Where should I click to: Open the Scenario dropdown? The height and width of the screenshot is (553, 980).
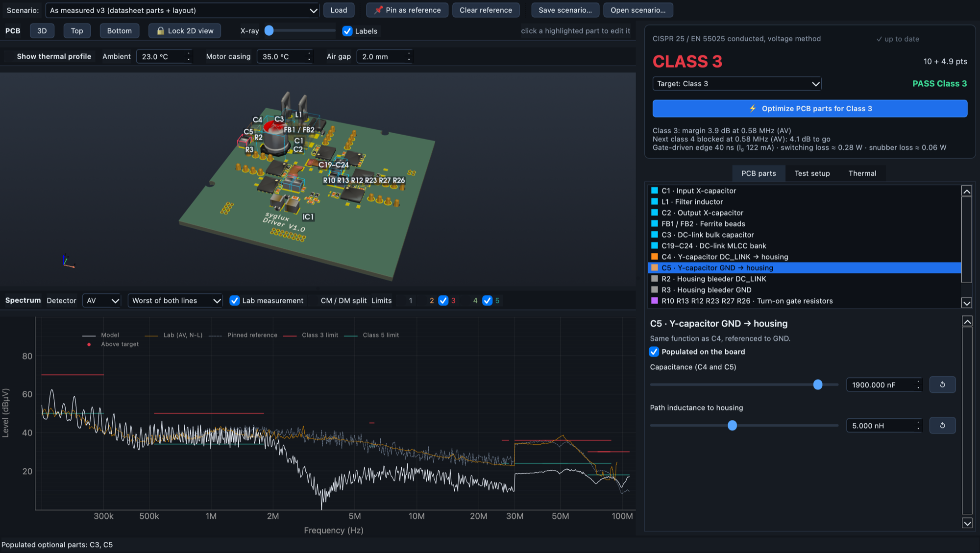click(x=182, y=10)
